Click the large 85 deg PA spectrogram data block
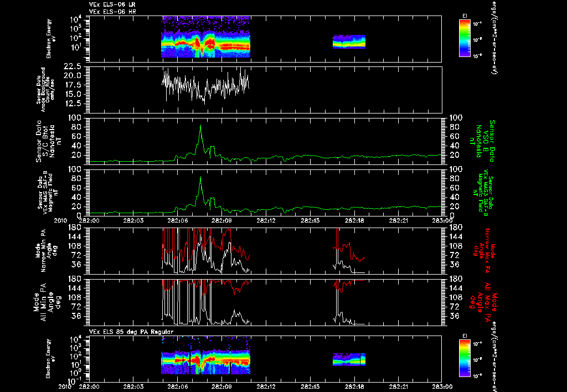The image size is (567, 392). 205,355
